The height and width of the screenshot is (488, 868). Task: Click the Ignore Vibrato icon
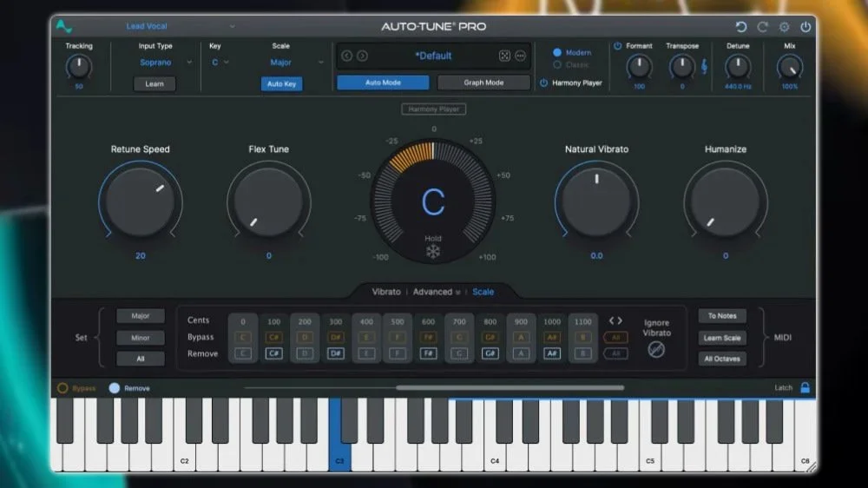(656, 350)
